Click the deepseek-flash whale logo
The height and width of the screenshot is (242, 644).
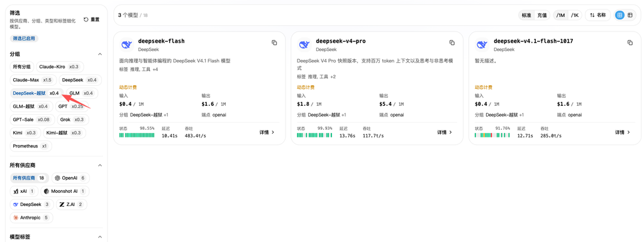click(x=126, y=45)
